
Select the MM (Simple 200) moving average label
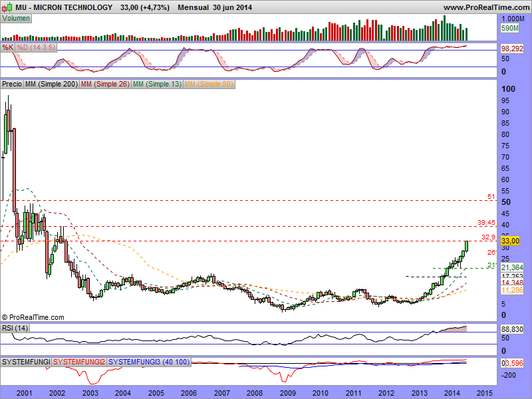(51, 84)
